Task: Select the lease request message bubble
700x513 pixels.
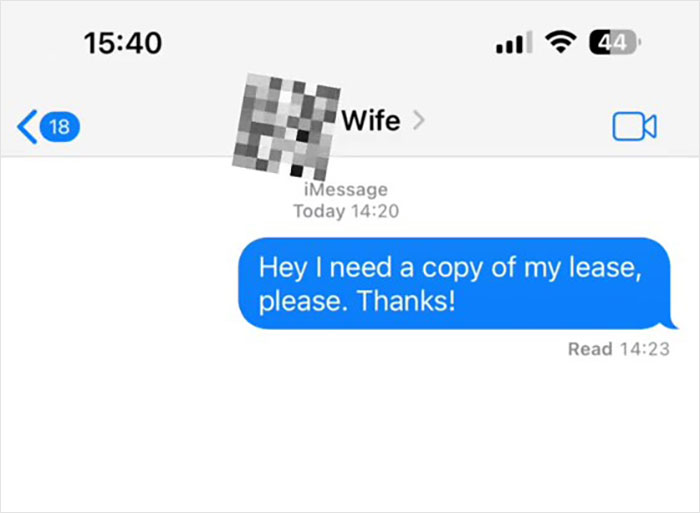Action: click(x=456, y=284)
